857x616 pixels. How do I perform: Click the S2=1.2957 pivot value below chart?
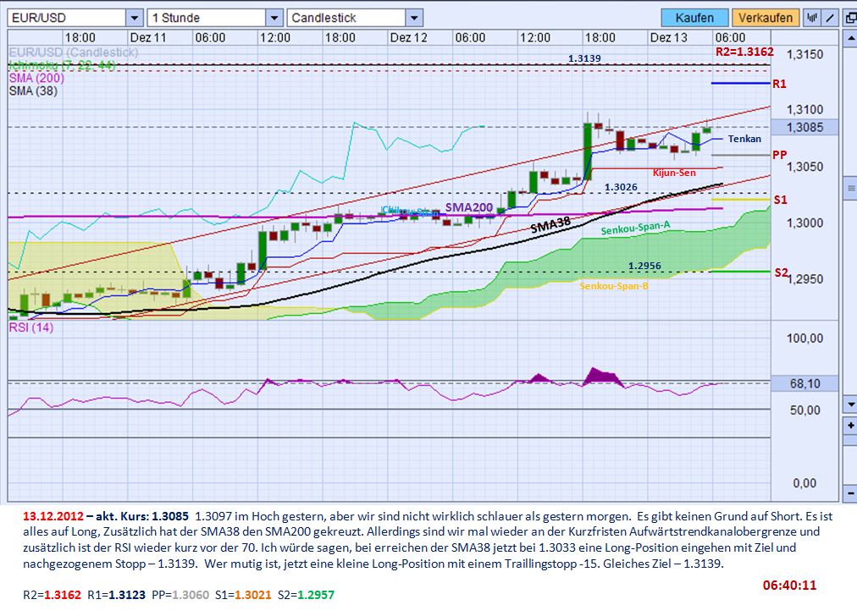pyautogui.click(x=306, y=595)
